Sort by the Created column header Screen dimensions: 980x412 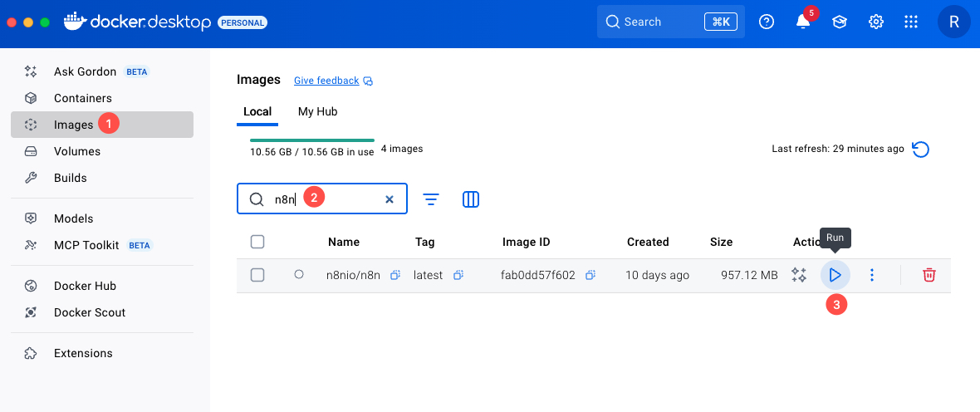pyautogui.click(x=648, y=242)
